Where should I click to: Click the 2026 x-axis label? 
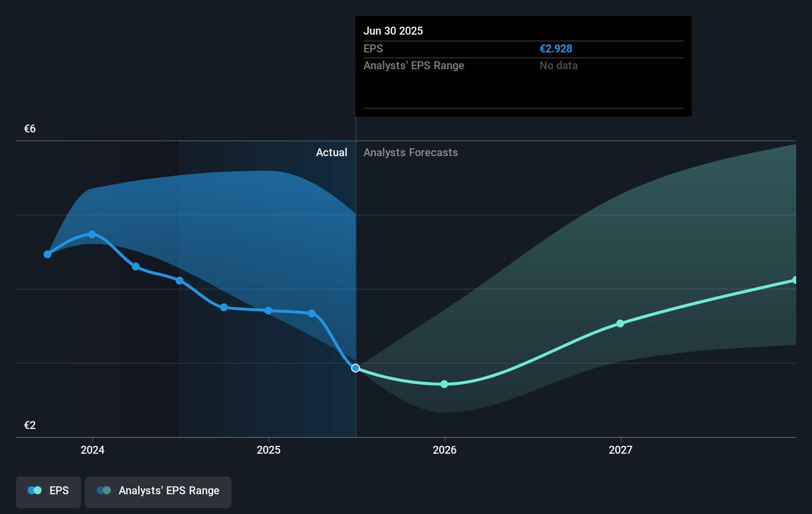point(445,450)
